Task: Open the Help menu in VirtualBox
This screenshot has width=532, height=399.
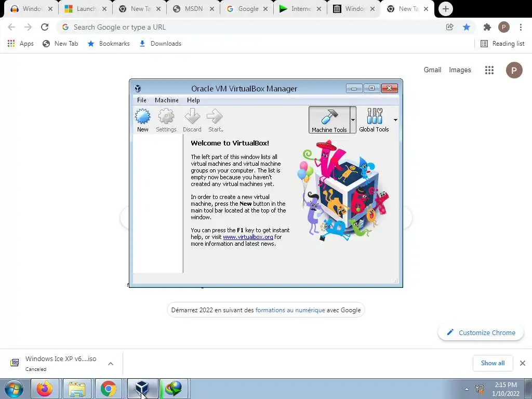Action: pos(193,100)
